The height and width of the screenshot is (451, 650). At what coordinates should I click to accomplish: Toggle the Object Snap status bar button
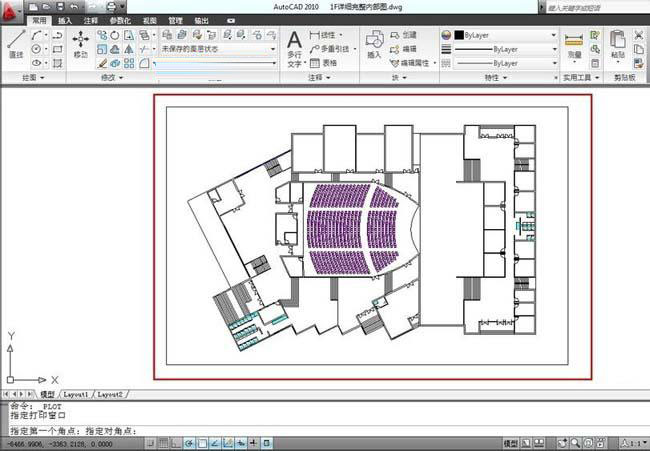click(202, 443)
